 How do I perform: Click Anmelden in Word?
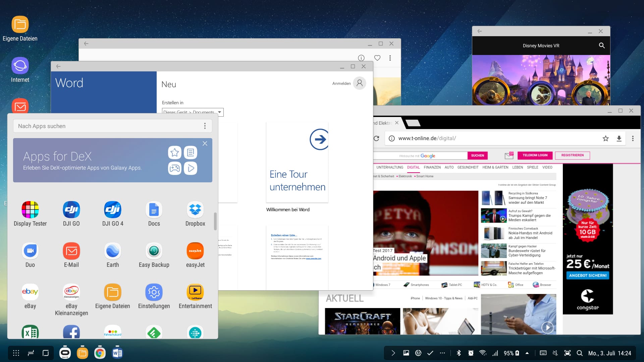click(x=341, y=83)
